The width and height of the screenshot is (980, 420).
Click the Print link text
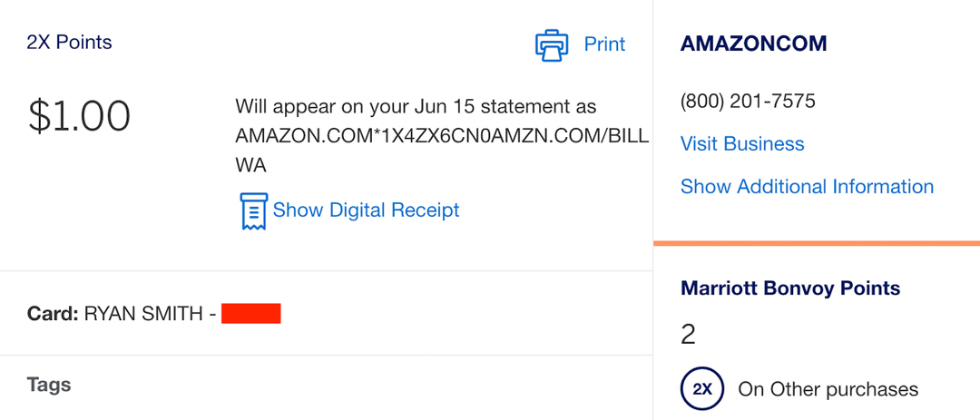click(x=604, y=44)
